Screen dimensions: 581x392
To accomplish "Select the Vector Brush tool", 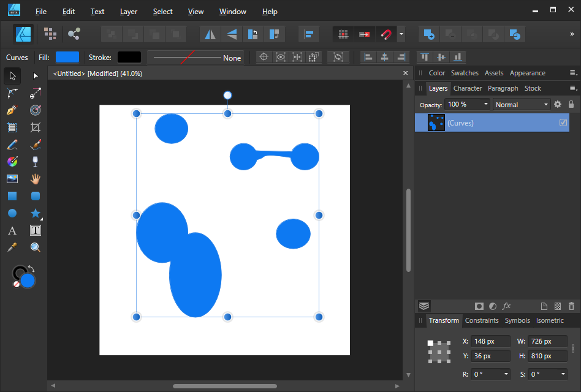I will point(35,145).
